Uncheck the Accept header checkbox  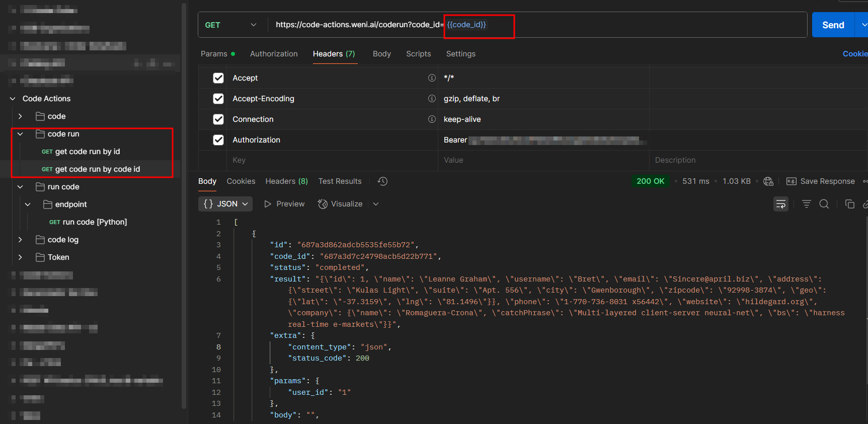point(218,78)
